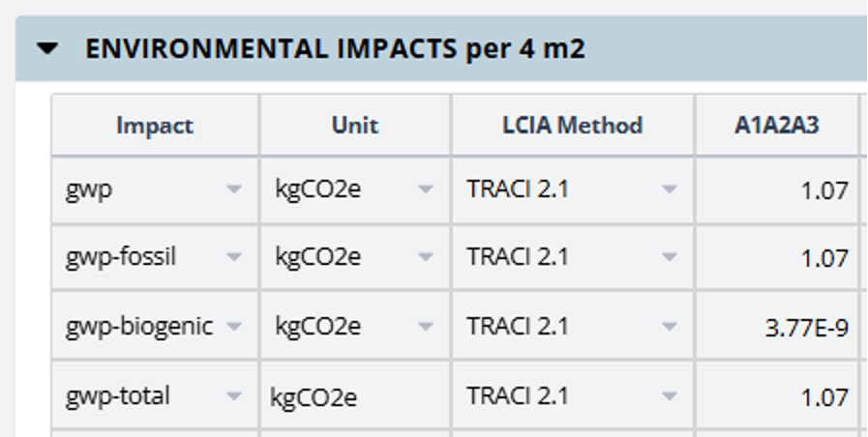
Task: Select the A1A2A3 value for gwp row
Action: point(823,191)
